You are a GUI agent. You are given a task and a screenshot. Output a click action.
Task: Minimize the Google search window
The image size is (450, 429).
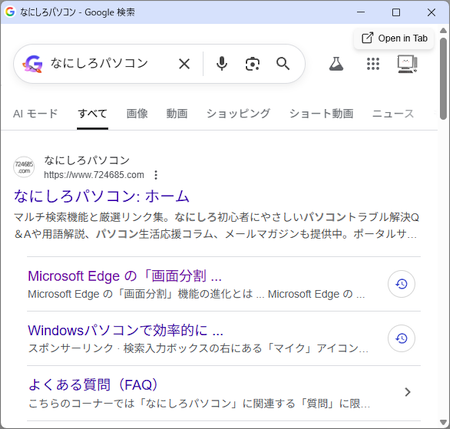(361, 12)
